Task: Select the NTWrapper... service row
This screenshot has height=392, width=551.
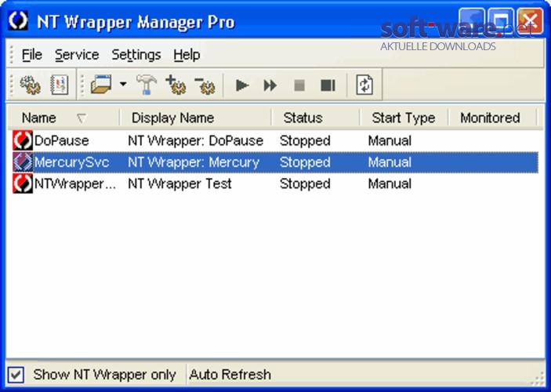Action: [275, 183]
